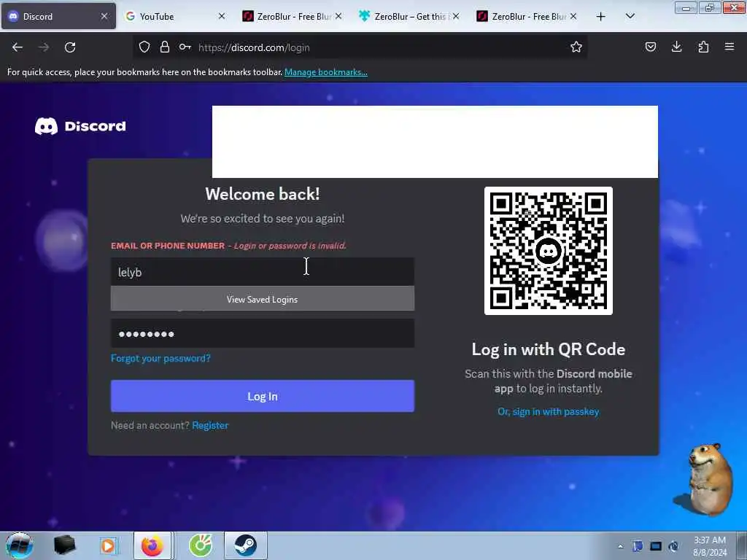Open tracking protection shield icon
The image size is (747, 560).
click(144, 47)
